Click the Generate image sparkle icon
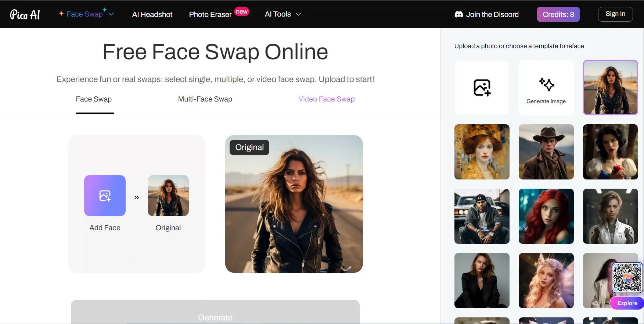The width and height of the screenshot is (644, 324). 546,85
